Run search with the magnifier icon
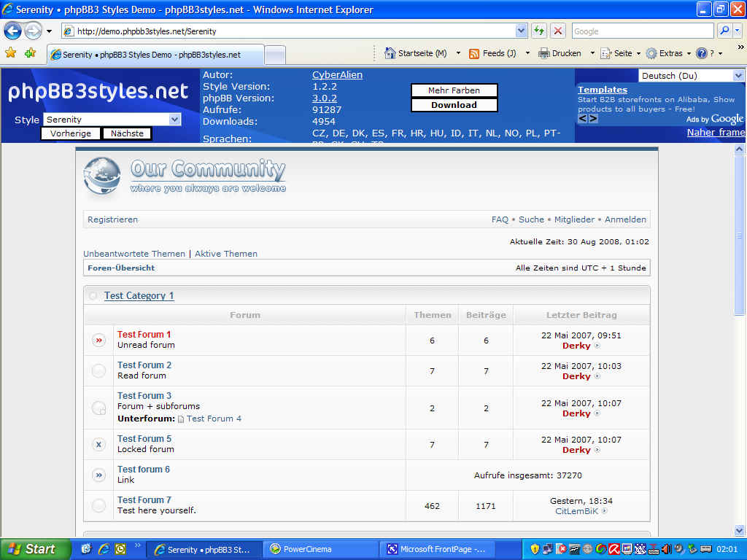The width and height of the screenshot is (747, 560). [724, 31]
